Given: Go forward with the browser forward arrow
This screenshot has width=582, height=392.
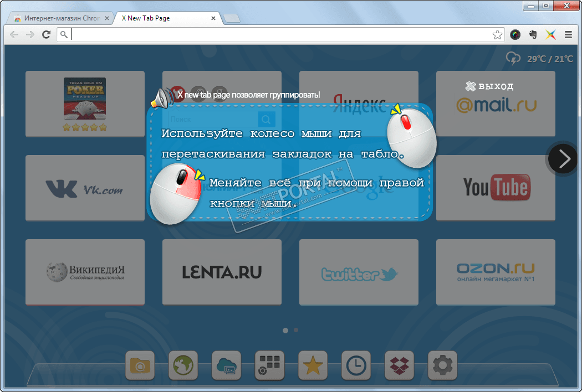Looking at the screenshot, I should 30,34.
